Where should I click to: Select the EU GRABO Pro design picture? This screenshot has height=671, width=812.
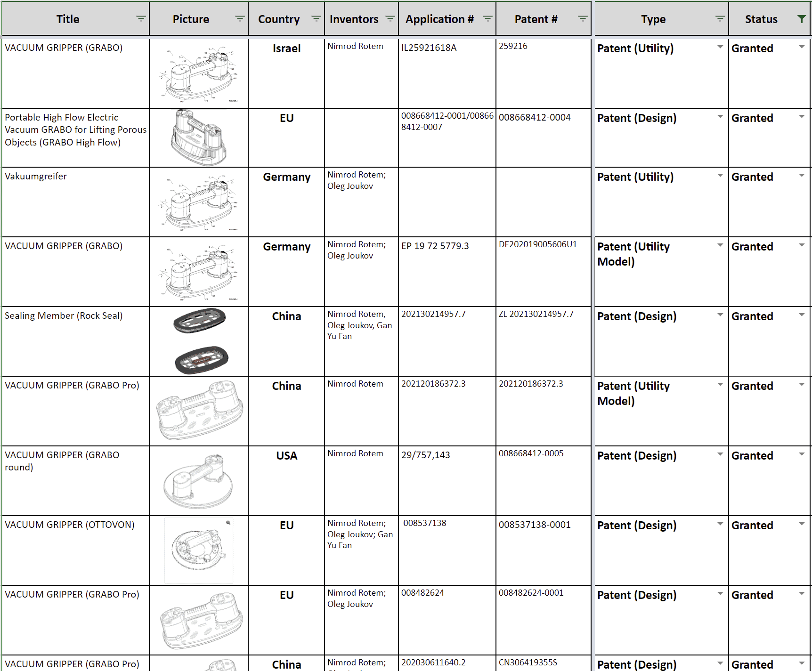(x=201, y=620)
